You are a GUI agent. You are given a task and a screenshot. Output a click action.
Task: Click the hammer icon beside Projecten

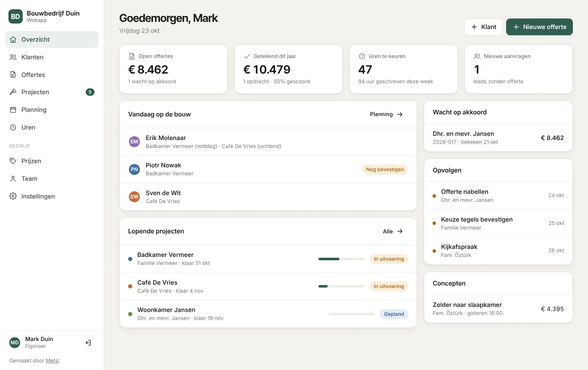point(13,92)
